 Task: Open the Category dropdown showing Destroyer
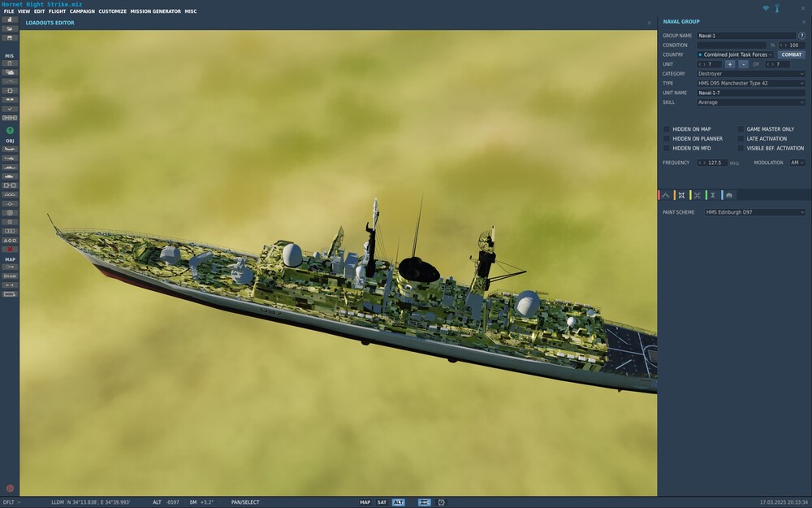tap(751, 74)
